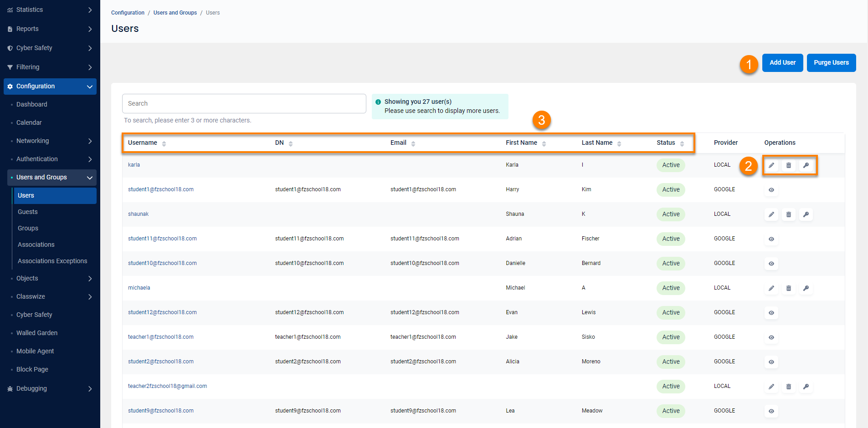
Task: Click the key icon for user michaela
Action: tap(806, 288)
